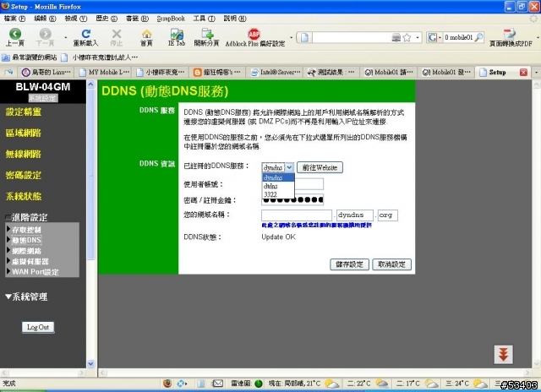Click the sidebar scrollbar up arrow

pos(90,84)
